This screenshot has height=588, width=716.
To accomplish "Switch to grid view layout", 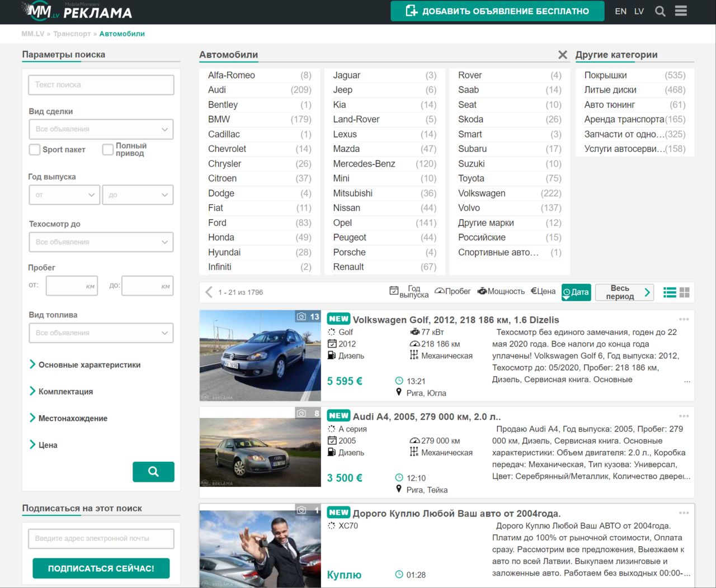I will 685,292.
